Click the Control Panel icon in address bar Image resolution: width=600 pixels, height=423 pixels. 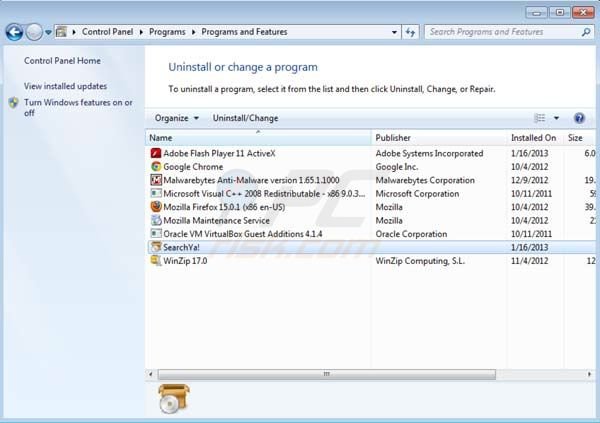(61, 32)
